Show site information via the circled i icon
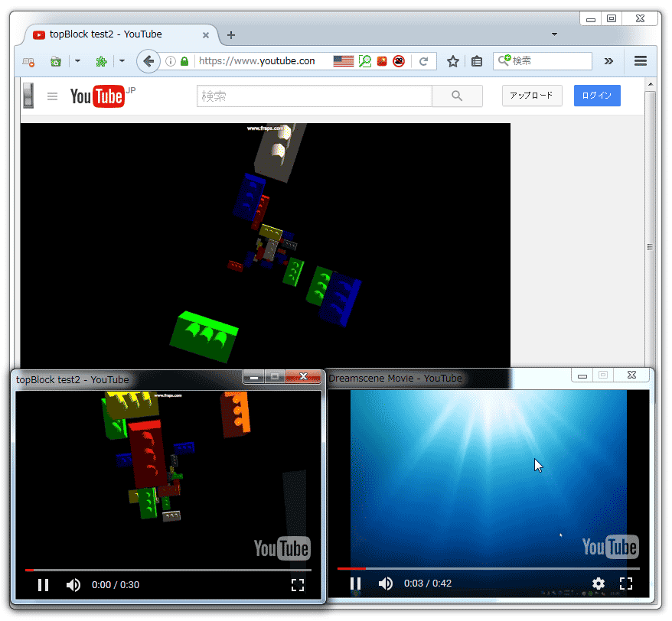Image resolution: width=672 pixels, height=621 pixels. pos(171,61)
